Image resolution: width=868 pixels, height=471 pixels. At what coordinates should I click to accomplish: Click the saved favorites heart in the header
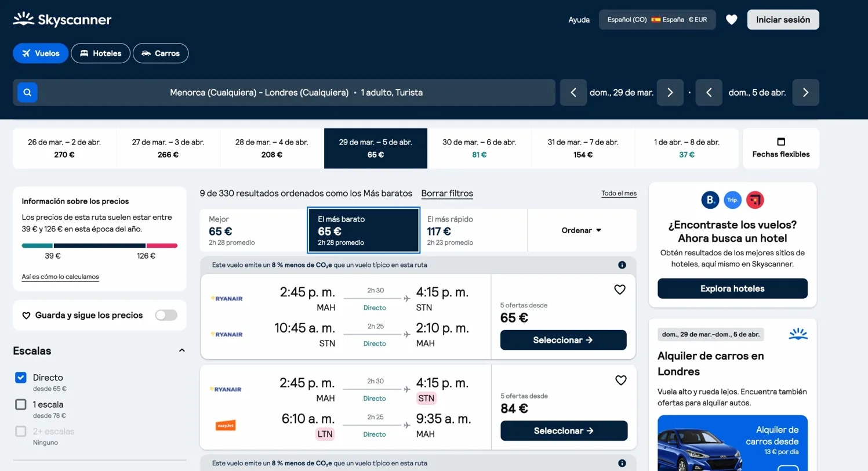732,19
